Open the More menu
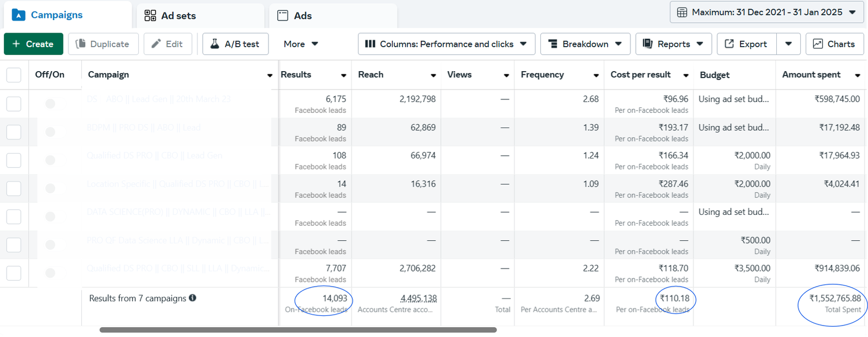Viewport: 868px width, 337px height. [301, 44]
